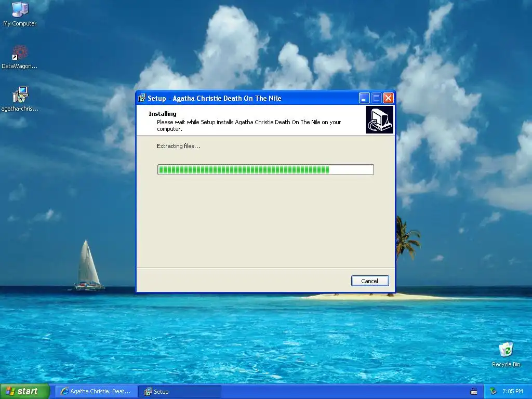Click the installer computer image in header

click(380, 120)
